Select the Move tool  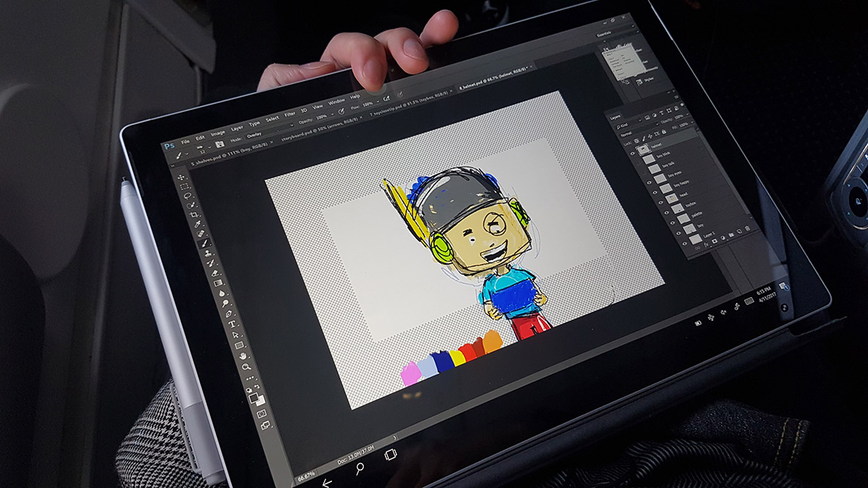181,176
